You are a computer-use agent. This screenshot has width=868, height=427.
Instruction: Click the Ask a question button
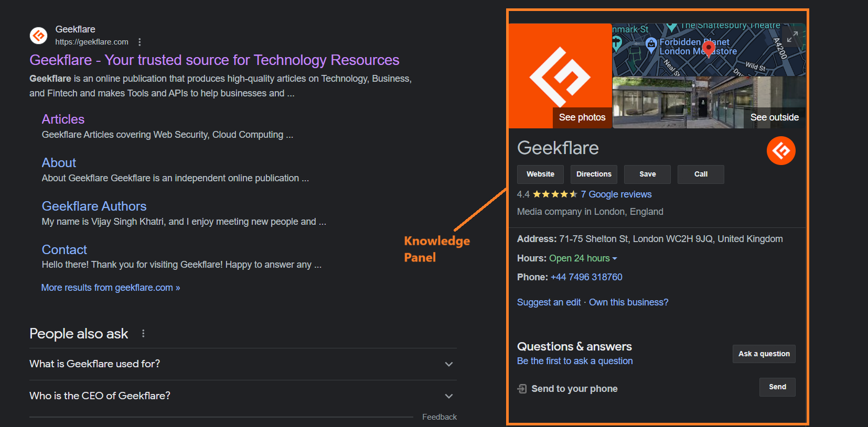click(x=764, y=354)
